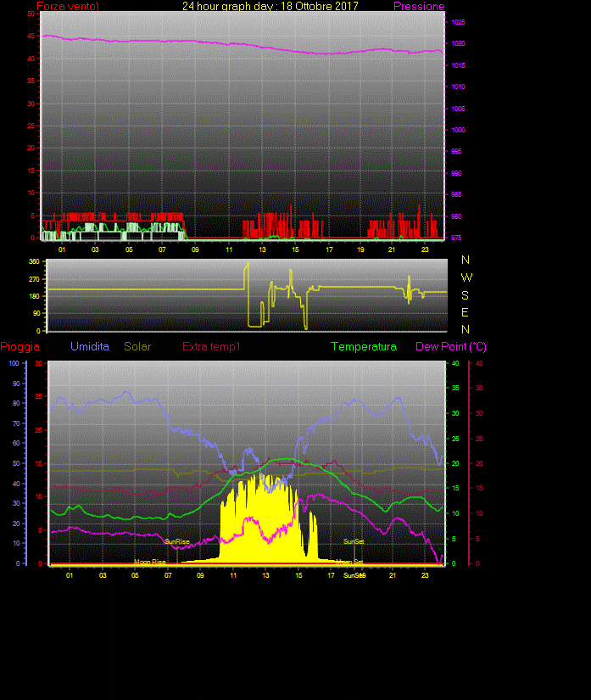This screenshot has width=591, height=700.
Task: Click the Moon Set marker on the lower graph
Action: [349, 562]
